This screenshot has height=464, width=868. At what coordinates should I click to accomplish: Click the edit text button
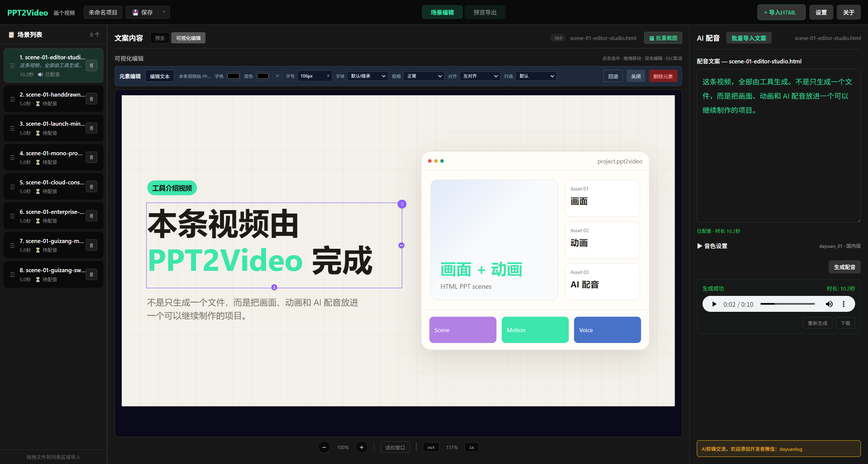[x=160, y=76]
